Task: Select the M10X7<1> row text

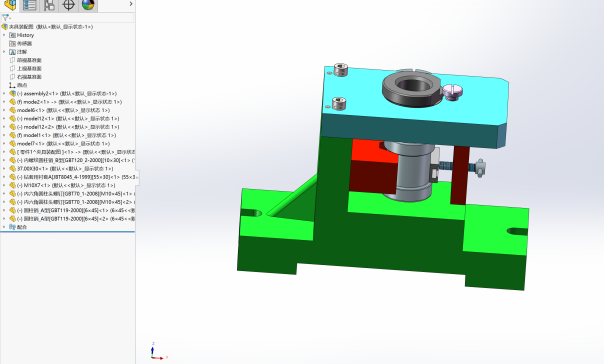Action: pyautogui.click(x=66, y=185)
